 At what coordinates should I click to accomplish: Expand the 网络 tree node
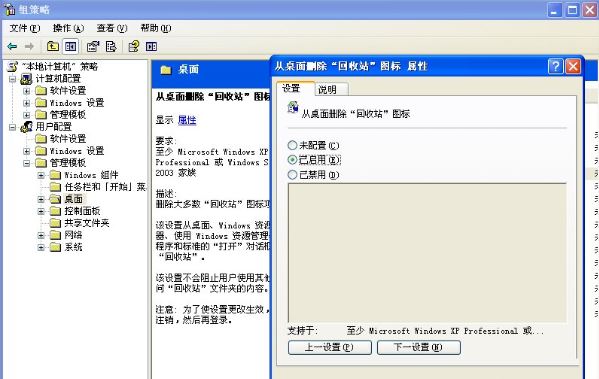tap(41, 235)
